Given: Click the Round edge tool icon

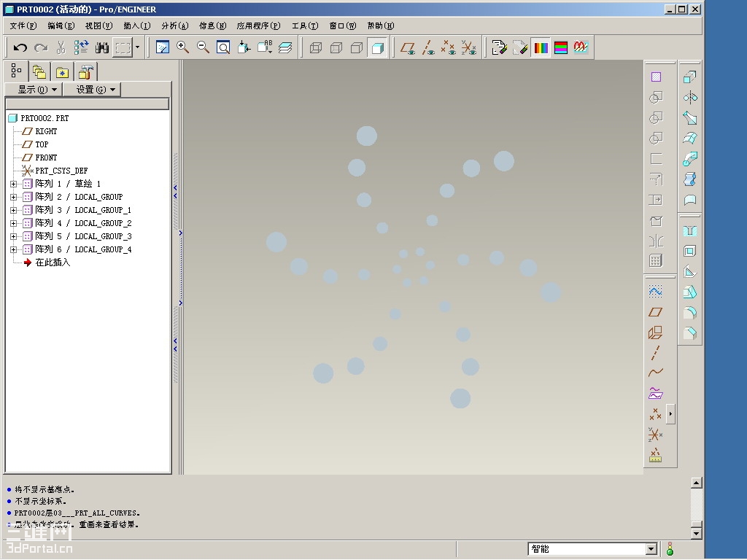Looking at the screenshot, I should (x=690, y=313).
